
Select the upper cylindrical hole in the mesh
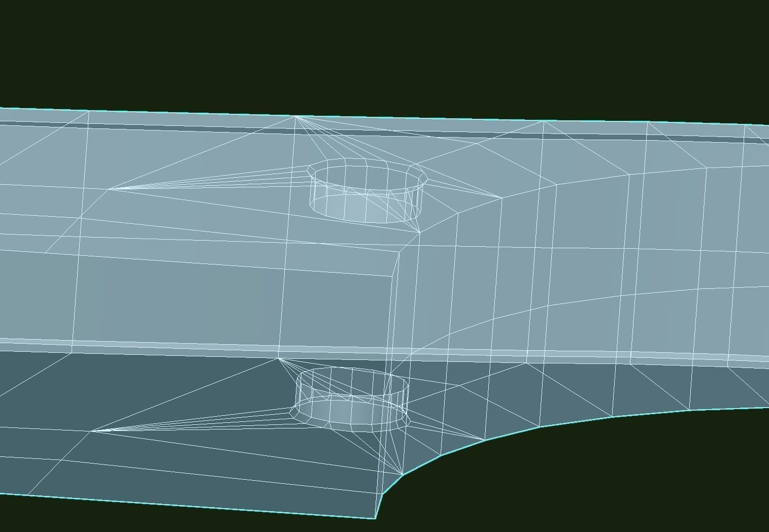[367, 190]
